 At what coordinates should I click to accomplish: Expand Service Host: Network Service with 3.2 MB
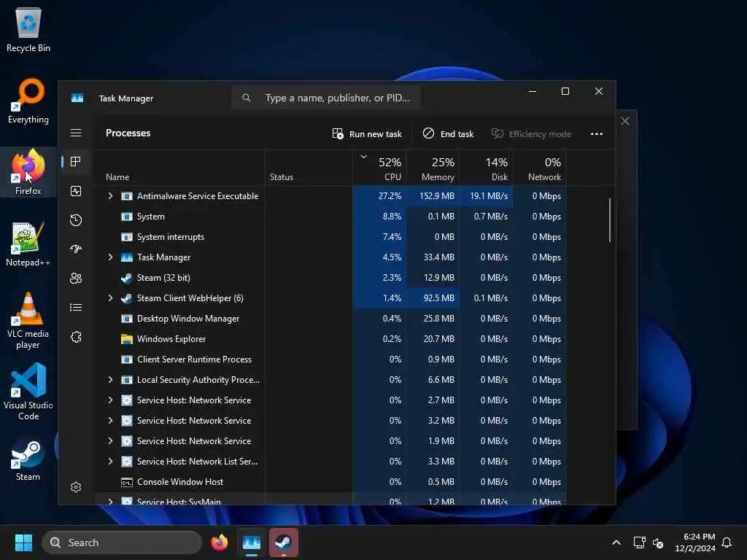click(x=110, y=421)
